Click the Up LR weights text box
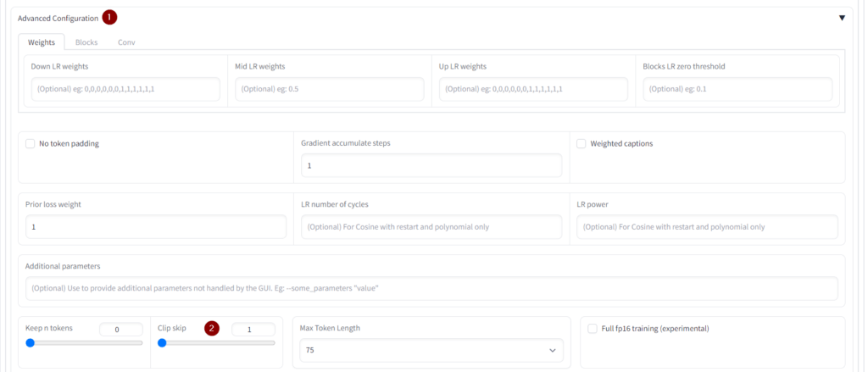Viewport: 868px width, 372px height. pyautogui.click(x=533, y=89)
